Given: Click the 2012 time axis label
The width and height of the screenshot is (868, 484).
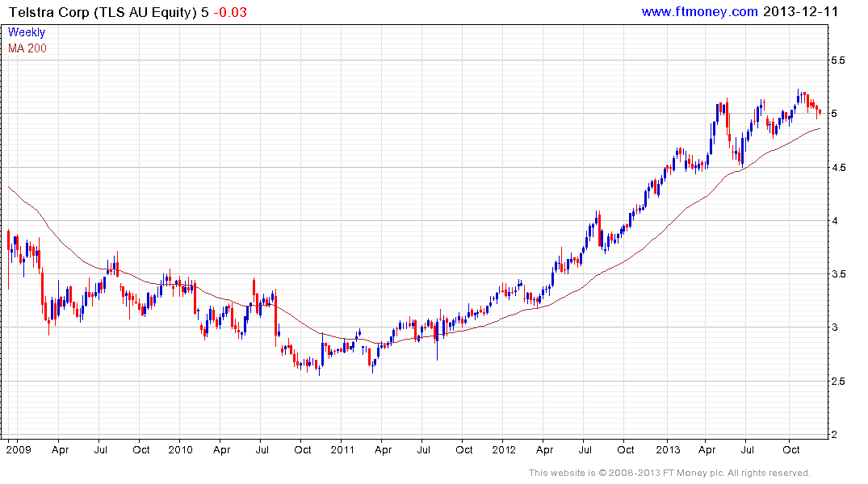Looking at the screenshot, I should [x=504, y=449].
